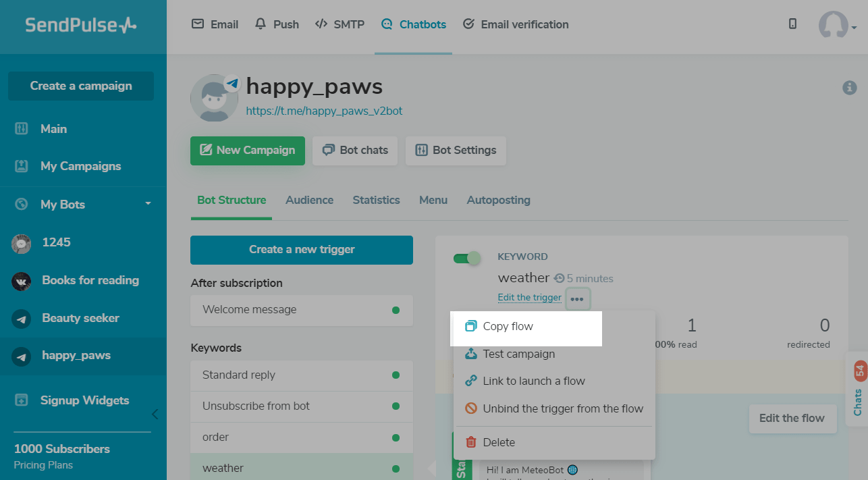The width and height of the screenshot is (868, 480).
Task: Click the Chatbots smiley icon
Action: pyautogui.click(x=387, y=24)
